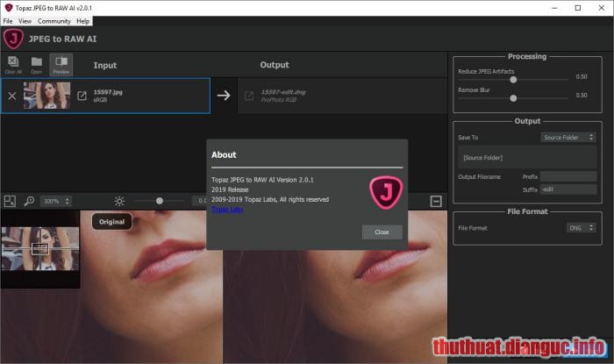Click the Suffix input field
Image resolution: width=614 pixels, height=364 pixels.
point(568,189)
